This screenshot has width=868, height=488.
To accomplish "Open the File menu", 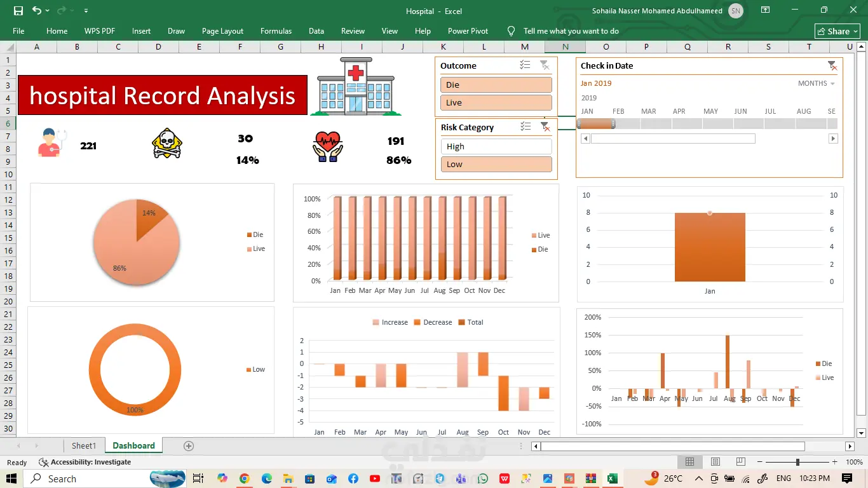I will [18, 30].
